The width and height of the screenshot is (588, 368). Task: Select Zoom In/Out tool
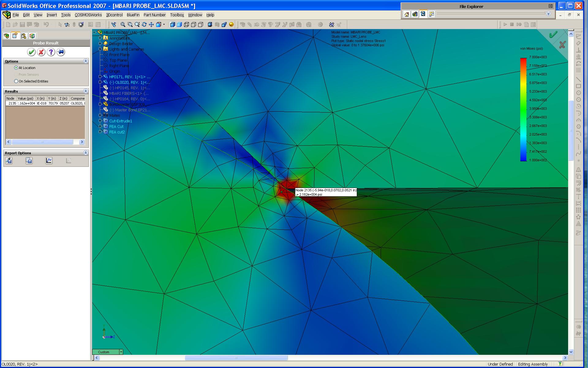coord(137,25)
